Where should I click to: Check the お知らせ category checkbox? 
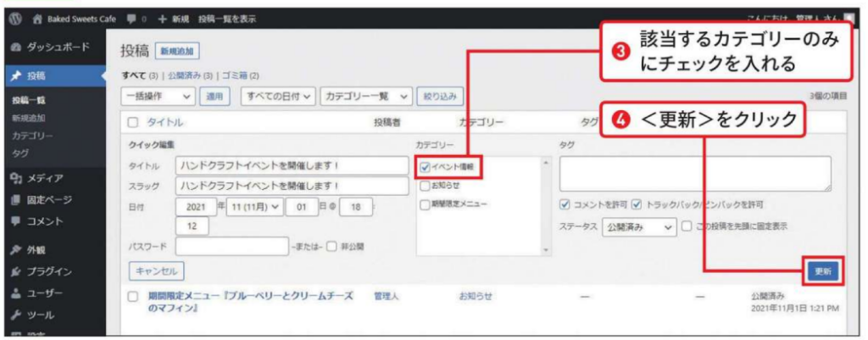426,186
